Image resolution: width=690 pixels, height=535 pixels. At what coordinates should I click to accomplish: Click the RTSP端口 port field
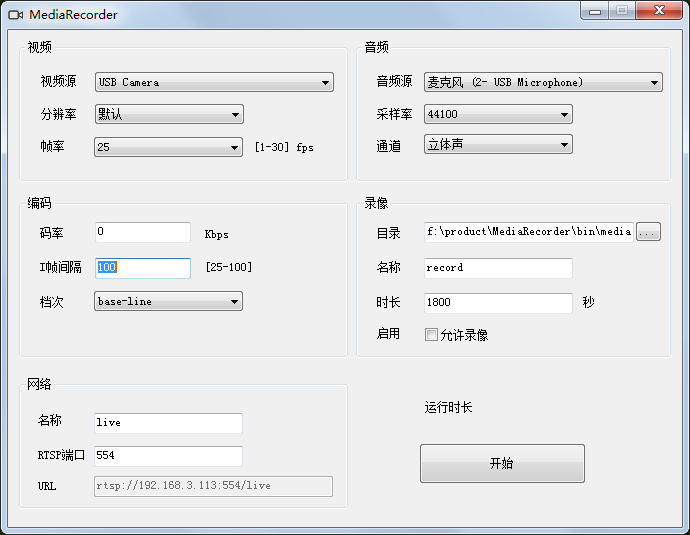pyautogui.click(x=168, y=456)
